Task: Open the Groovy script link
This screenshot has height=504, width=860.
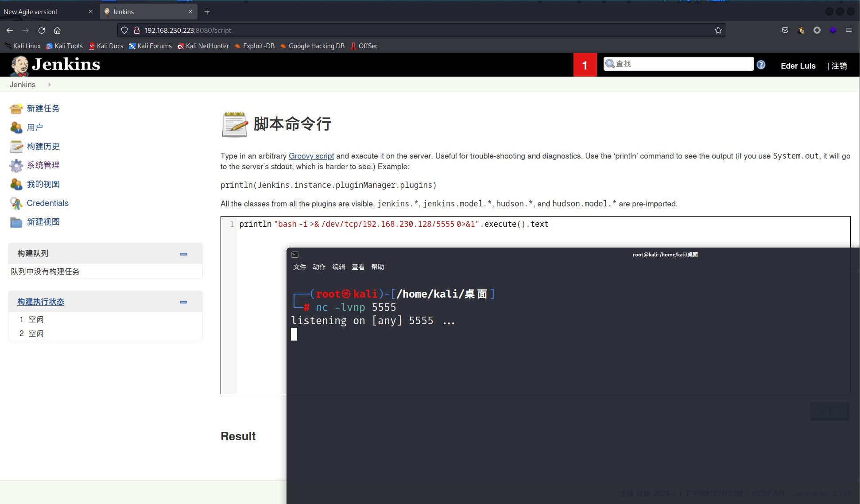Action: (311, 156)
